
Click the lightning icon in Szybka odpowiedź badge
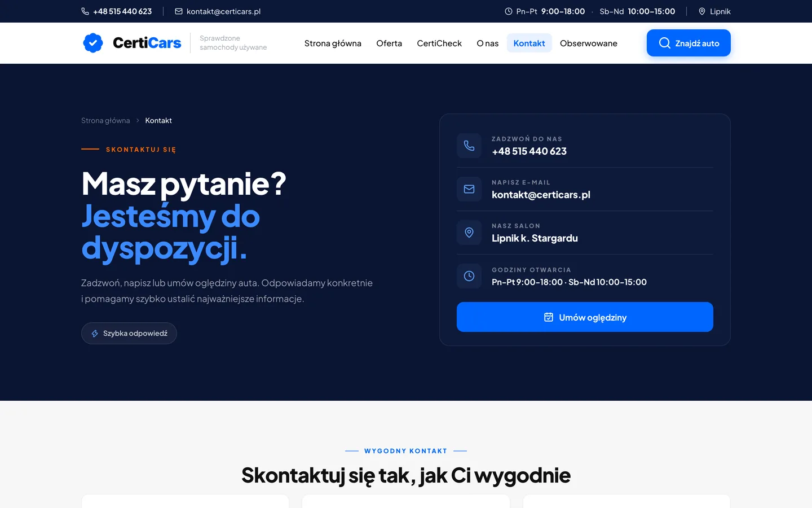[95, 334]
